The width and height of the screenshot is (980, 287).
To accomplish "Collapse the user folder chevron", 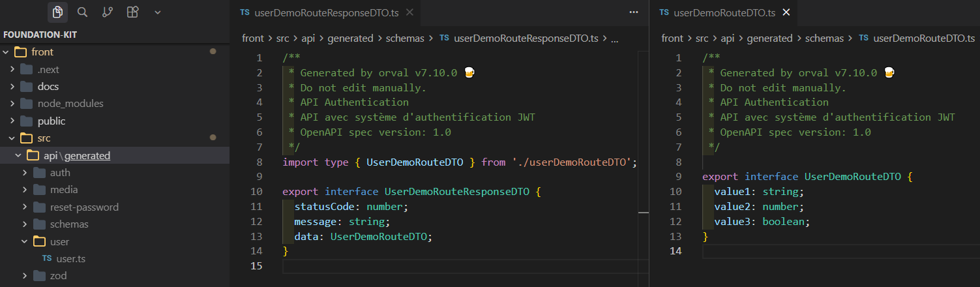I will 25,241.
